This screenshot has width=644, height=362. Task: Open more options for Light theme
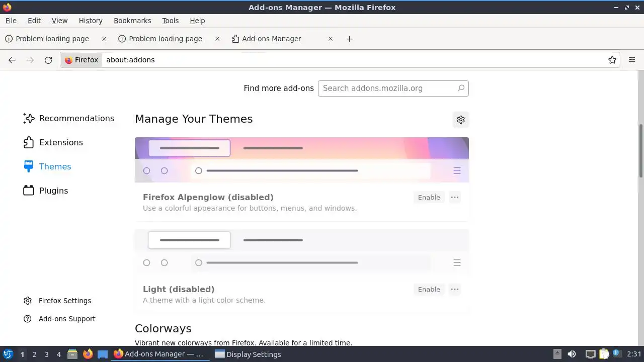455,289
